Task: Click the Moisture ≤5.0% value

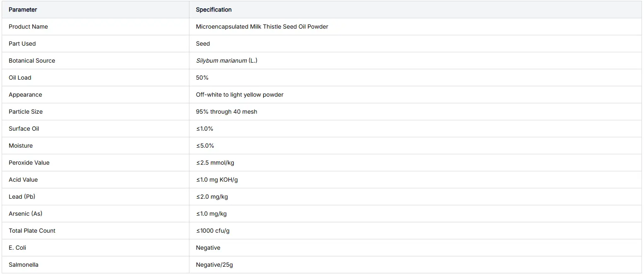Action: [205, 146]
